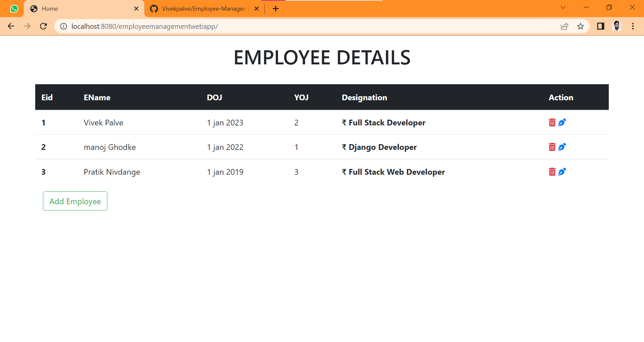This screenshot has width=644, height=342.
Task: Edit the Vivek Palve record with pen icon
Action: [562, 122]
